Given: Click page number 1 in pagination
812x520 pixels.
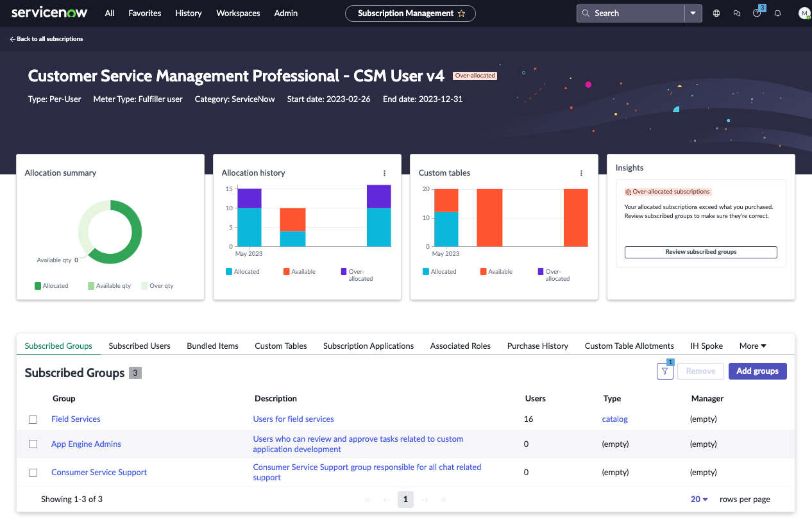Looking at the screenshot, I should pos(405,499).
